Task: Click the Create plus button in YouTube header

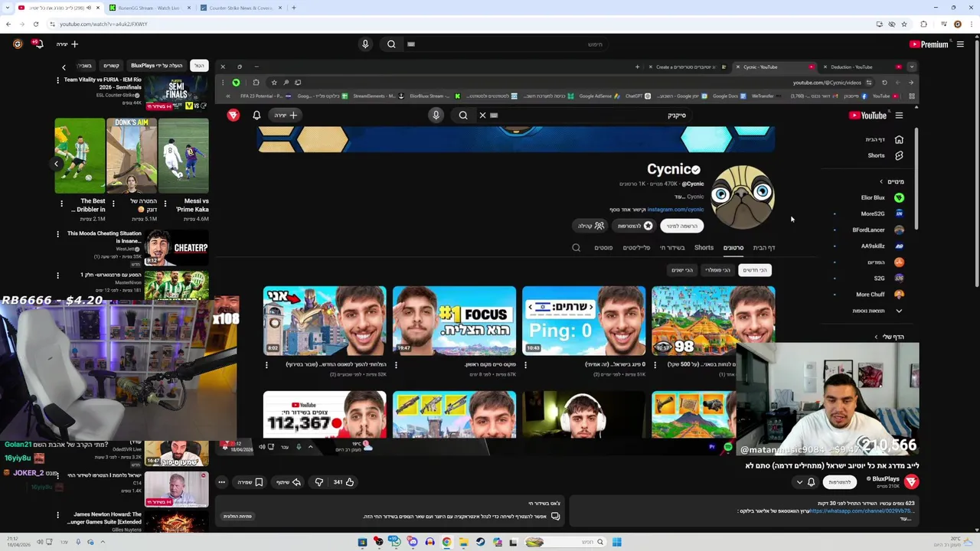Action: (x=67, y=44)
